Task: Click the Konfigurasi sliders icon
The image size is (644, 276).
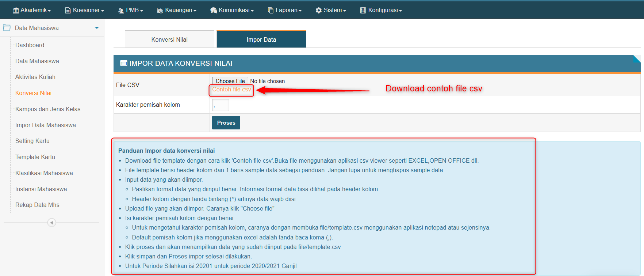Action: click(363, 11)
